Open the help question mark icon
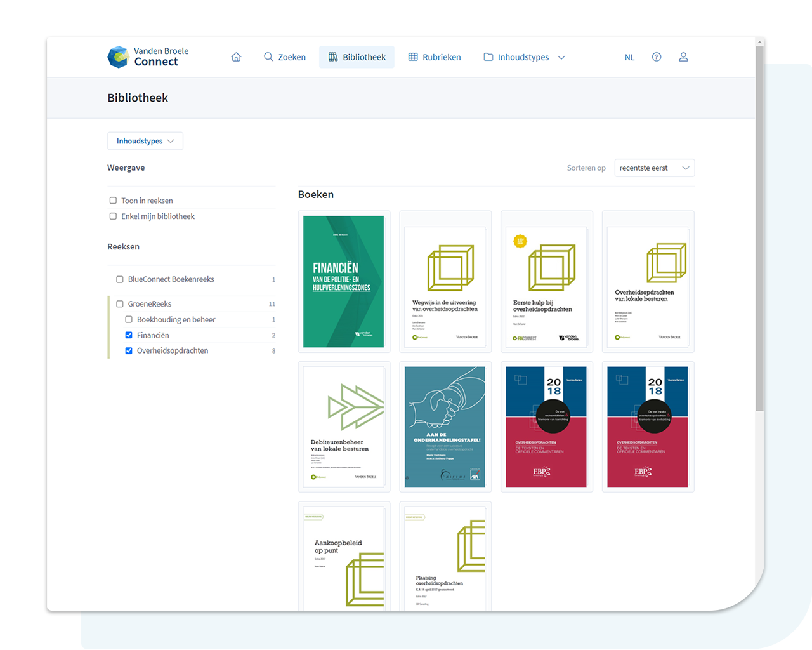 click(657, 57)
